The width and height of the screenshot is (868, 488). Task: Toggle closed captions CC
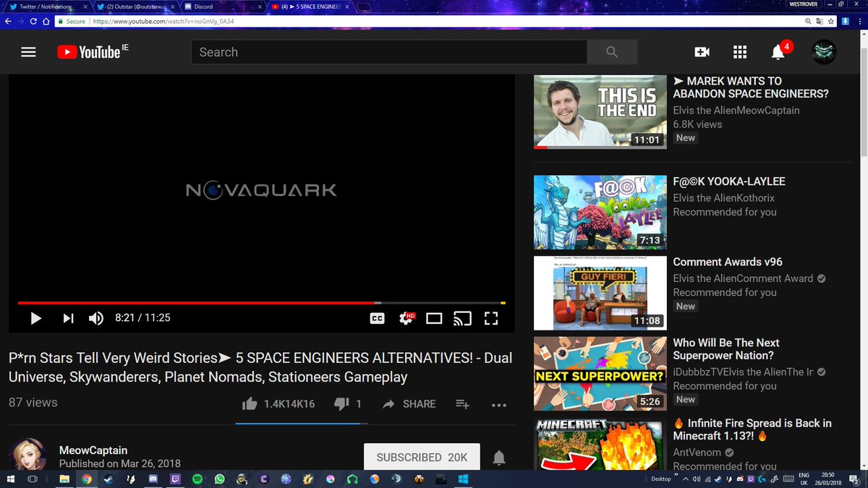pyautogui.click(x=377, y=318)
